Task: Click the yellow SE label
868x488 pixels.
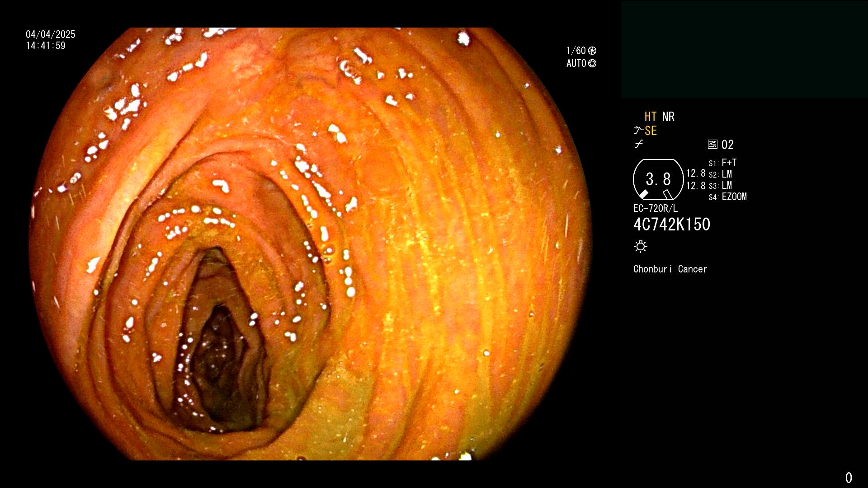Action: point(651,131)
